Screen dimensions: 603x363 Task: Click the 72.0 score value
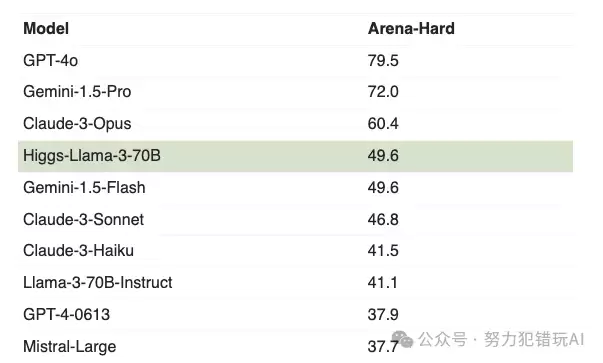click(383, 92)
